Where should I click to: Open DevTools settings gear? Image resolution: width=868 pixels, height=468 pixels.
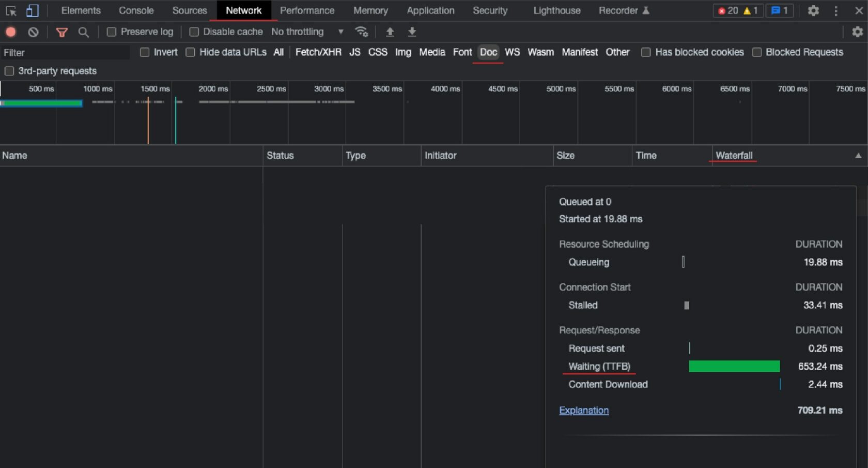point(813,10)
